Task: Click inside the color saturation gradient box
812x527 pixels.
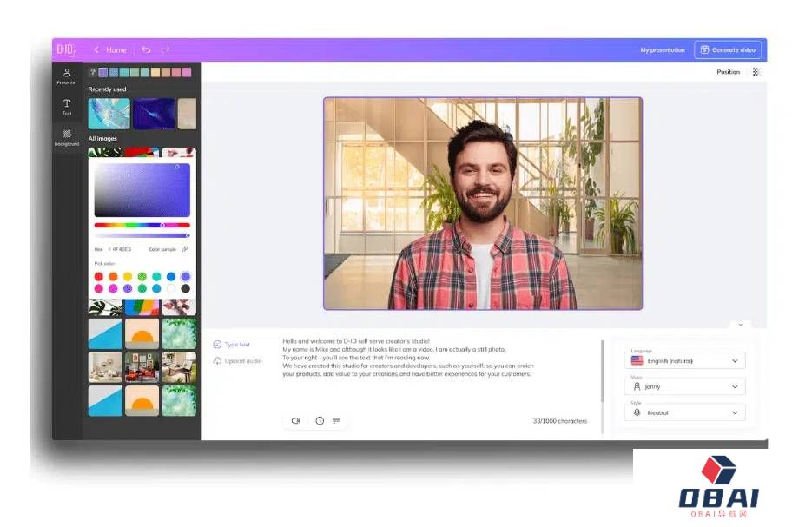Action: click(x=142, y=190)
